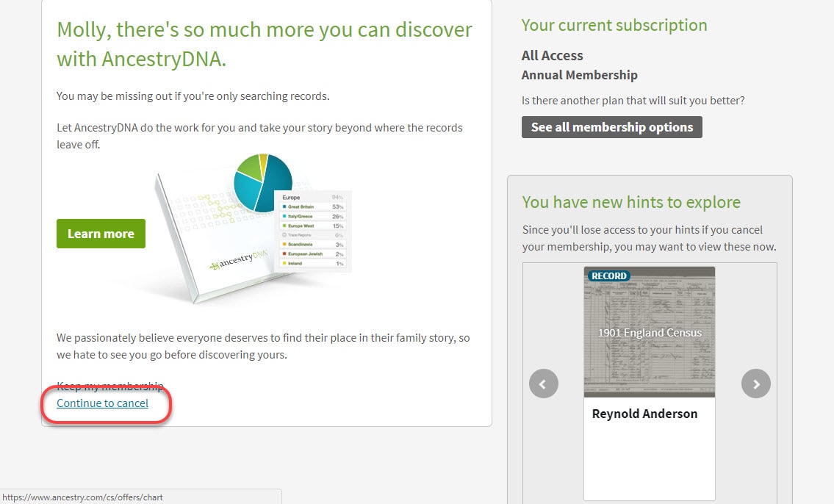834x504 pixels.
Task: Open the 1901 England Census record thumbnail
Action: pyautogui.click(x=650, y=332)
